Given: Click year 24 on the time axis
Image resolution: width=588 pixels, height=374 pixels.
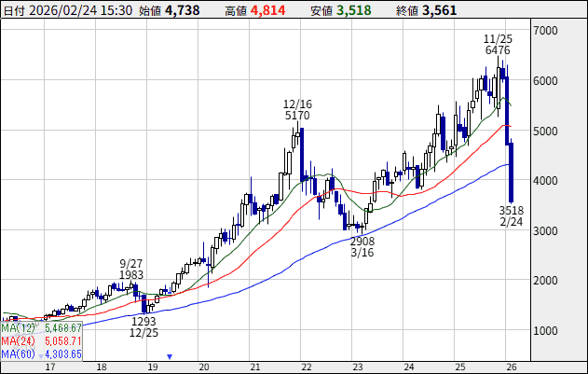Looking at the screenshot, I should 408,367.
